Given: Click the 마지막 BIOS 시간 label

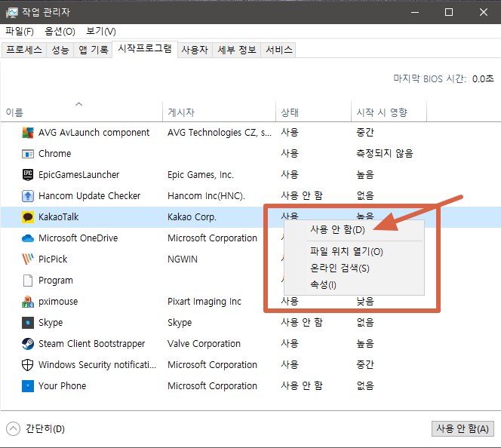Looking at the screenshot, I should pyautogui.click(x=429, y=79).
